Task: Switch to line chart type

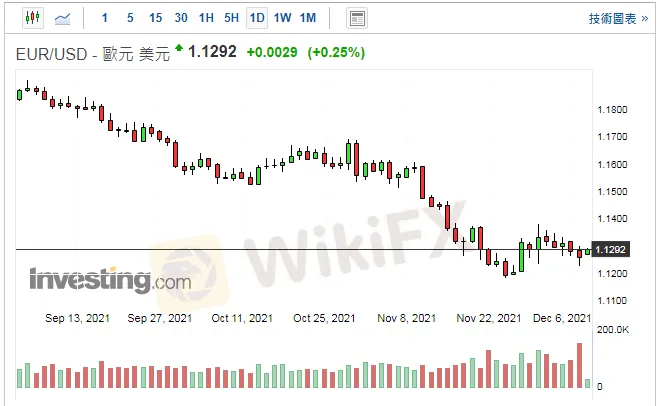Action: click(63, 18)
